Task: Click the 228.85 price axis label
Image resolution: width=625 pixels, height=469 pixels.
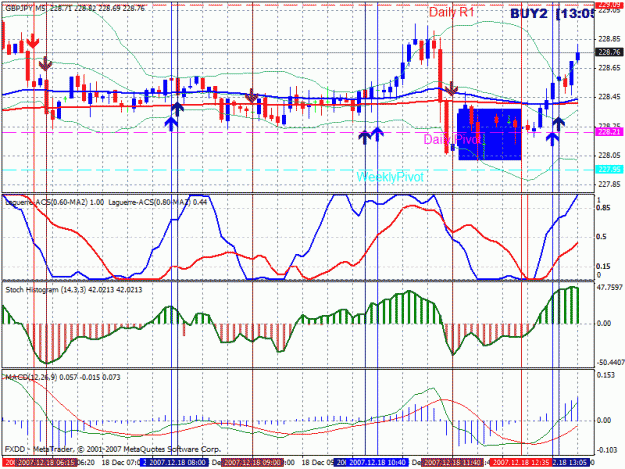Action: (x=609, y=39)
